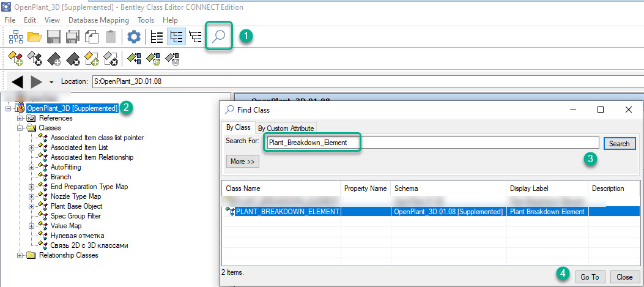
Task: Expand the Value Map class
Action: point(31,226)
